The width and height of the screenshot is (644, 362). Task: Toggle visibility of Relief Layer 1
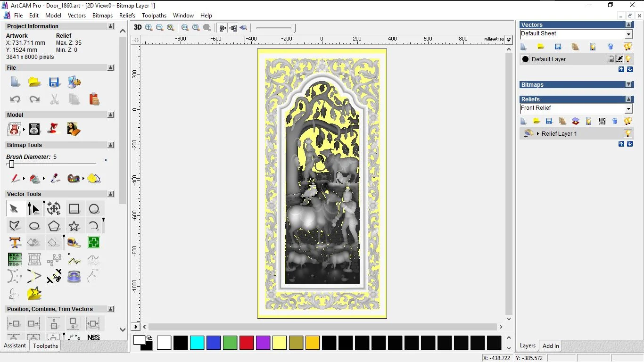click(627, 133)
